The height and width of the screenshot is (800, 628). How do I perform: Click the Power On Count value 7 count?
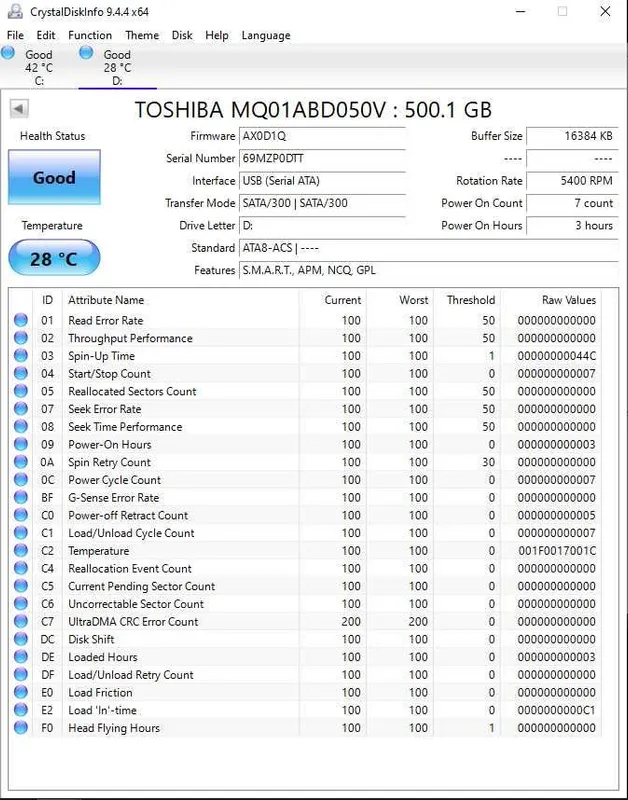point(572,203)
